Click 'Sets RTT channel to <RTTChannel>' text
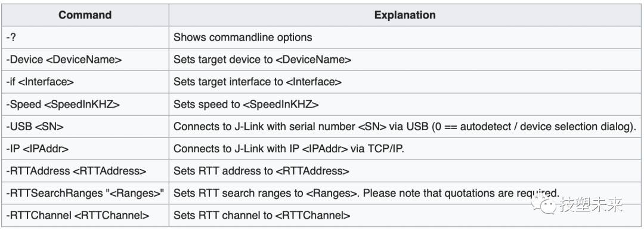The width and height of the screenshot is (644, 233). coord(262,215)
